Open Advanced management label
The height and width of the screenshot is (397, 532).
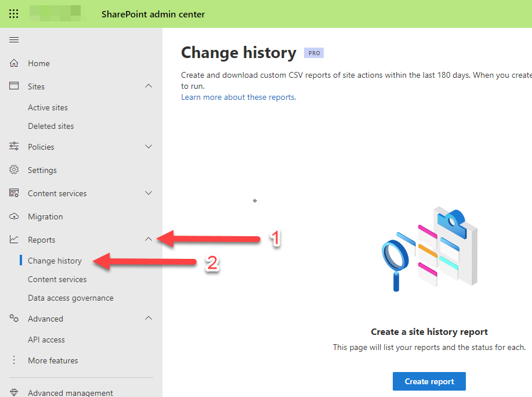[x=70, y=393]
